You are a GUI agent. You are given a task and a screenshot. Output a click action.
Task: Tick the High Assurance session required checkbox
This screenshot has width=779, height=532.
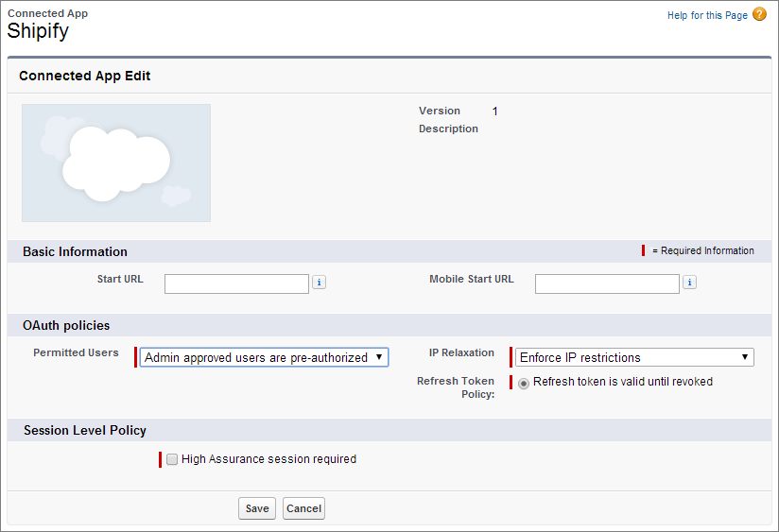pyautogui.click(x=172, y=459)
